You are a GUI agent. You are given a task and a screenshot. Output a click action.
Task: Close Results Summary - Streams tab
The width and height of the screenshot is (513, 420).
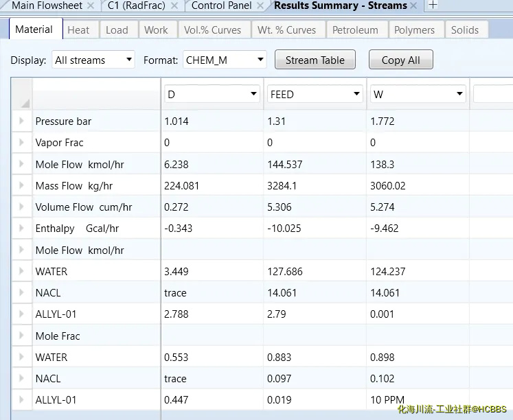tap(413, 5)
